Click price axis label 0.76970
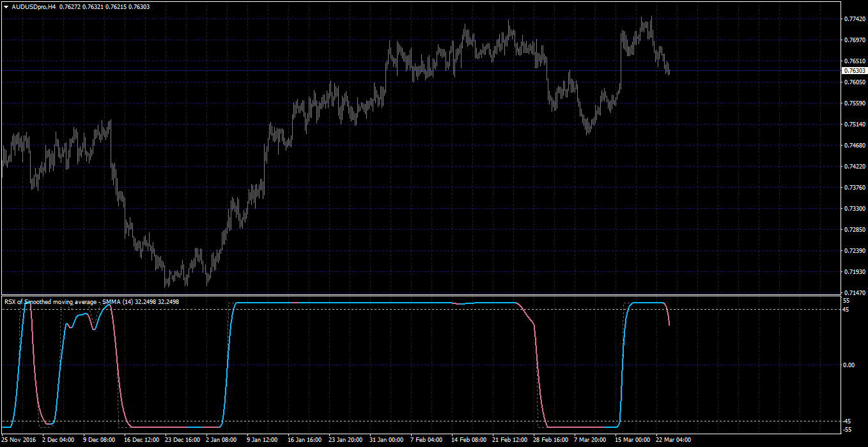This screenshot has width=868, height=447. (855, 40)
